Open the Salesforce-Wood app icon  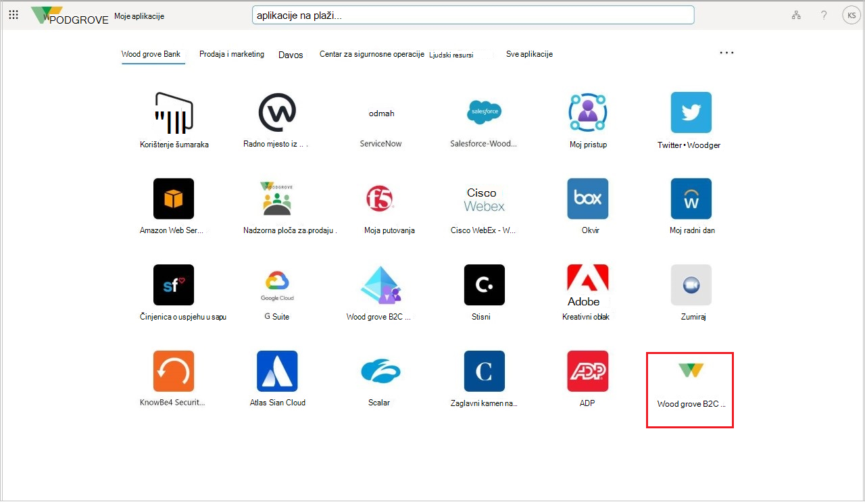pos(484,112)
